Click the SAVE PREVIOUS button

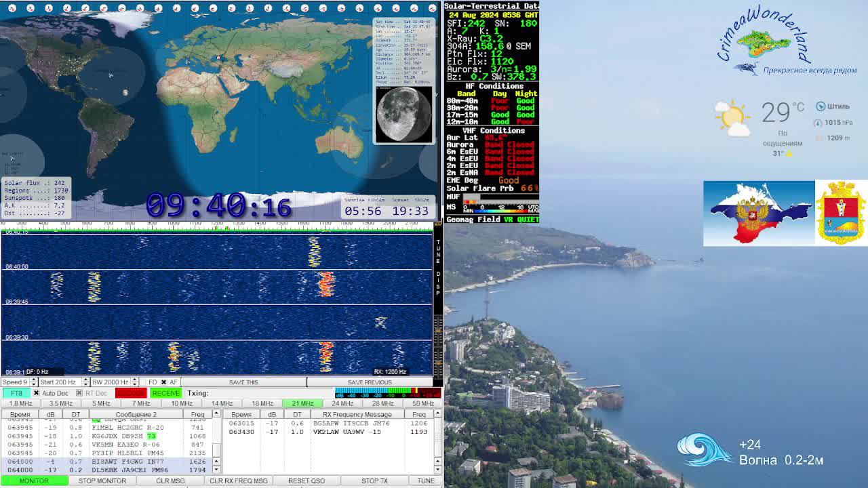370,382
